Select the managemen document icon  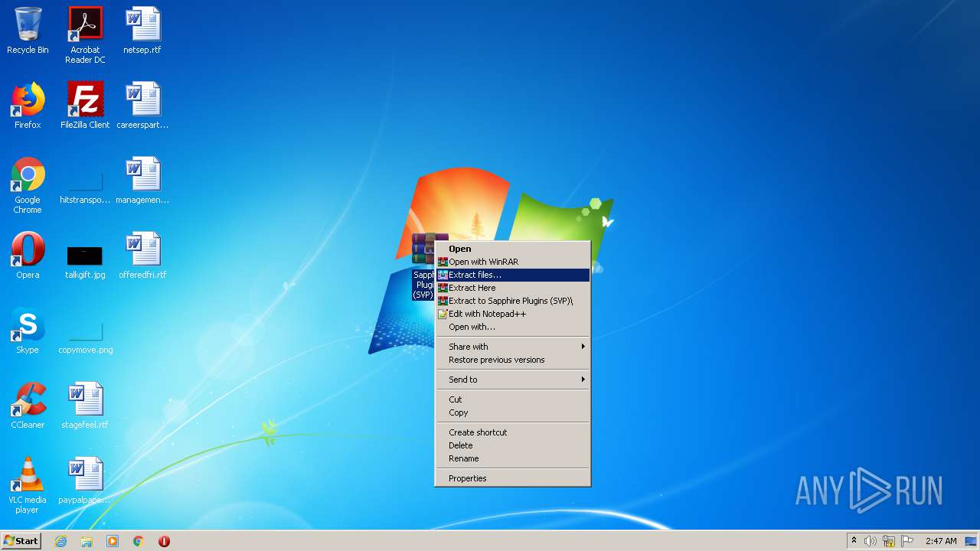[x=142, y=181]
